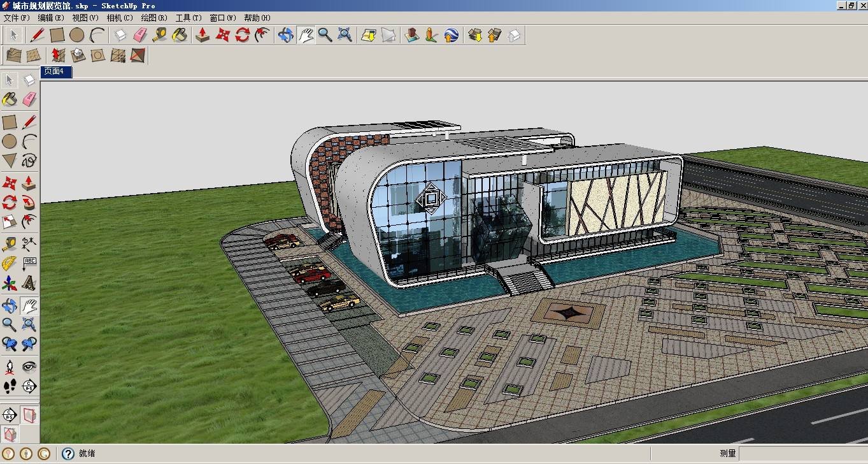Select the Freehand drawing tool
The width and height of the screenshot is (868, 464).
coord(29,160)
